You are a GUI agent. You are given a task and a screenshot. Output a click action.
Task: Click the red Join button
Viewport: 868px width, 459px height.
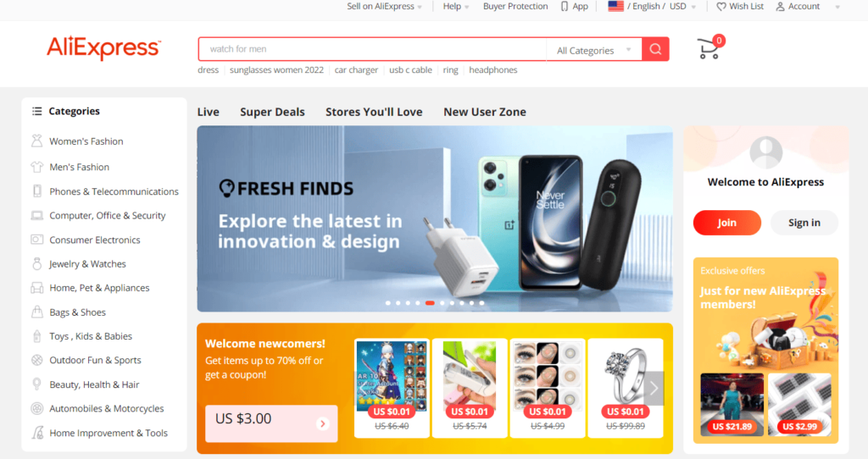click(726, 223)
